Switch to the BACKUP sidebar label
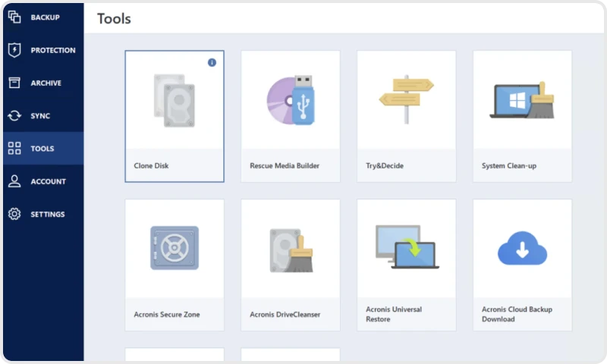This screenshot has width=607, height=364. click(x=46, y=17)
